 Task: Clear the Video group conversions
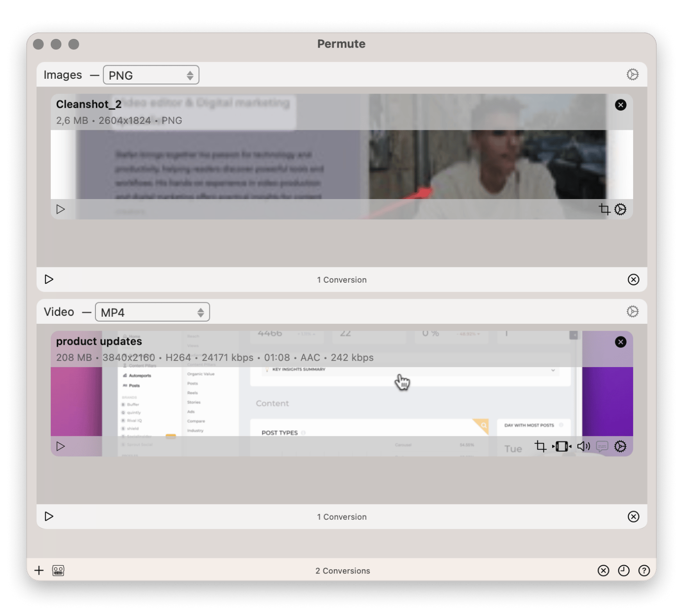(633, 517)
